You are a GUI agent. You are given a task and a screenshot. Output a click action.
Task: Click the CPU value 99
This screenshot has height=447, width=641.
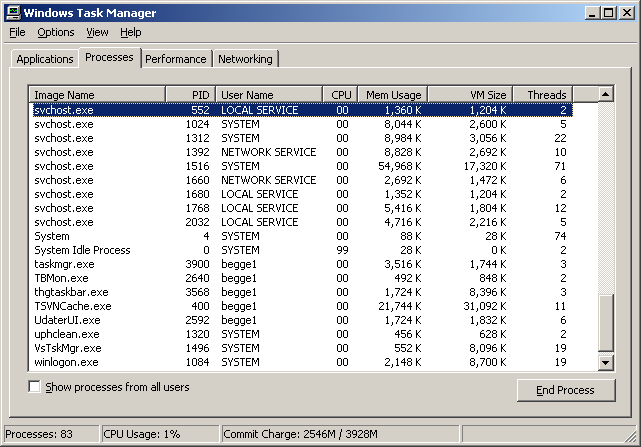coord(342,250)
